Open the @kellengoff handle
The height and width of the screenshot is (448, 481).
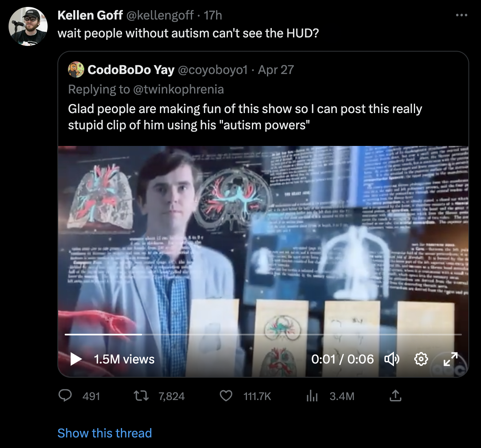[160, 15]
